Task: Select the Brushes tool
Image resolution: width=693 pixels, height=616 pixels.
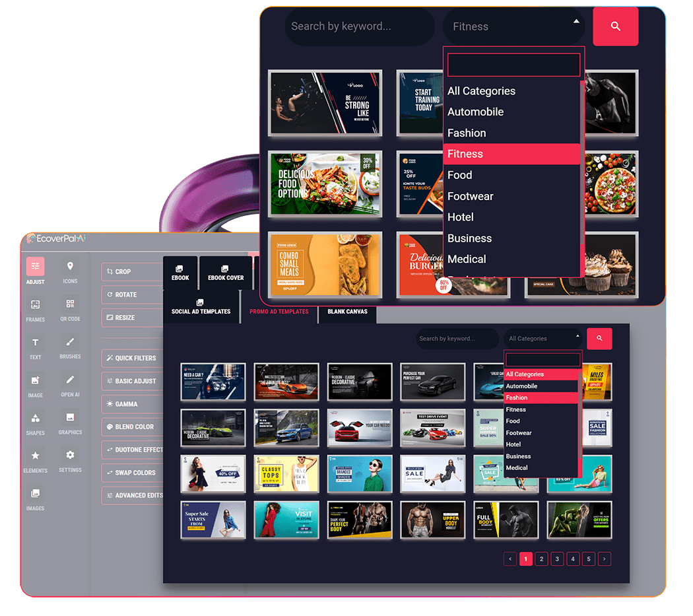Action: 70,347
